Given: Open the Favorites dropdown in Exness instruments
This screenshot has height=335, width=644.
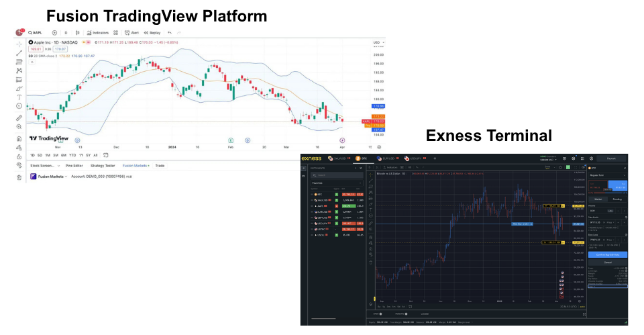Looking at the screenshot, I should (337, 183).
